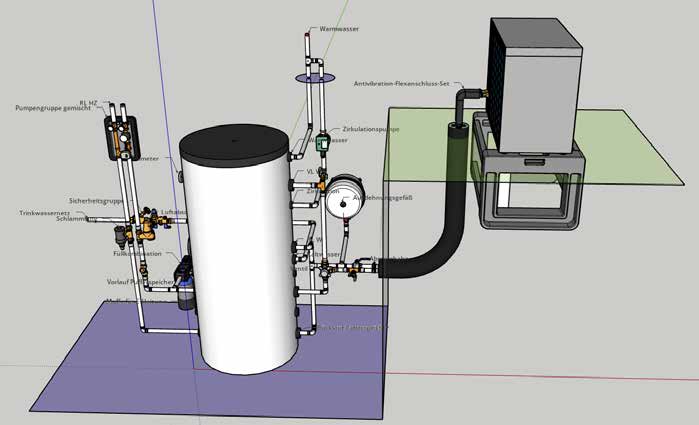Click the purple ceiling disc around pipes

coord(315,78)
